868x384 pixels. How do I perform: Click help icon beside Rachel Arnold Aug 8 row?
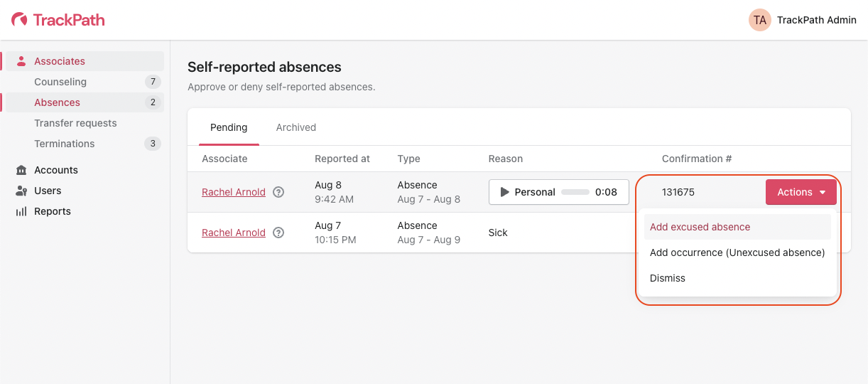278,192
